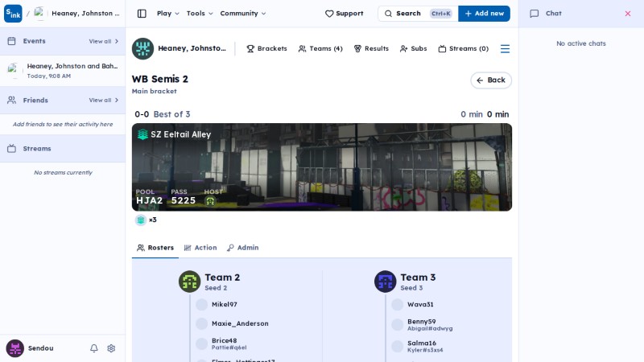Expand the Events View all chevron
644x362 pixels.
117,41
